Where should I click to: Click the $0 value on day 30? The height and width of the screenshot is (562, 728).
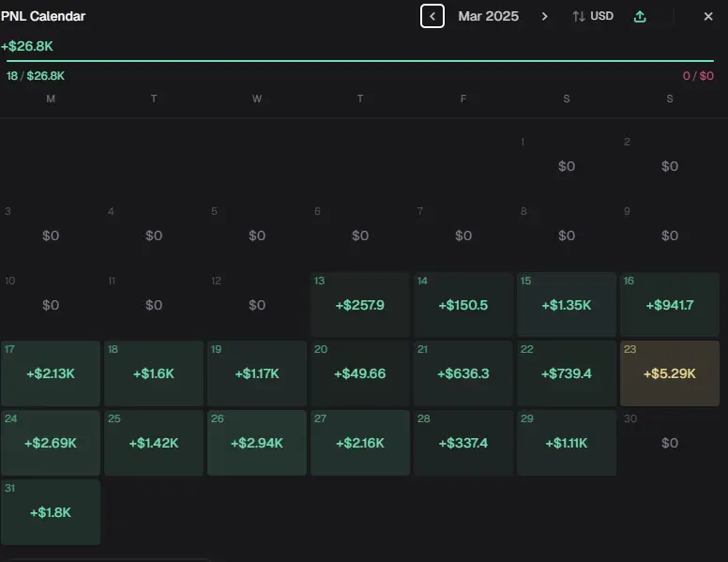(670, 443)
